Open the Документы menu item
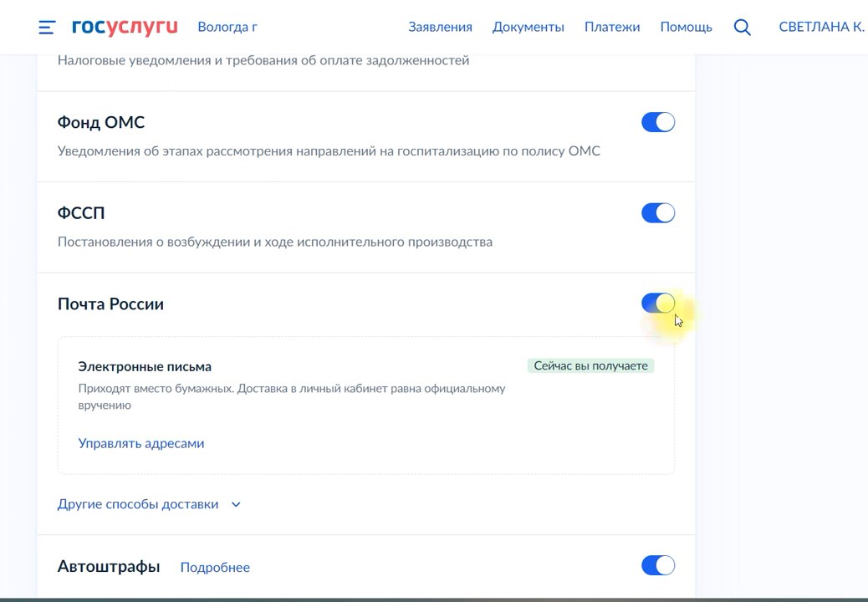The height and width of the screenshot is (602, 868). pyautogui.click(x=528, y=27)
